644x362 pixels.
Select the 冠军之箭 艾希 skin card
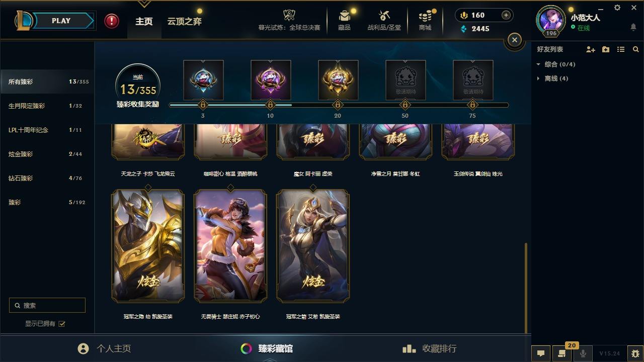click(313, 246)
